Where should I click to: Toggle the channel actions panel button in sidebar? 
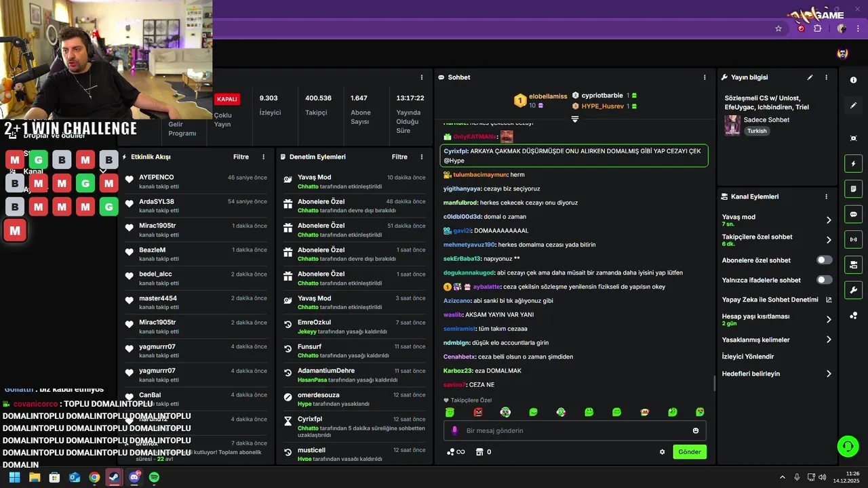pyautogui.click(x=853, y=264)
